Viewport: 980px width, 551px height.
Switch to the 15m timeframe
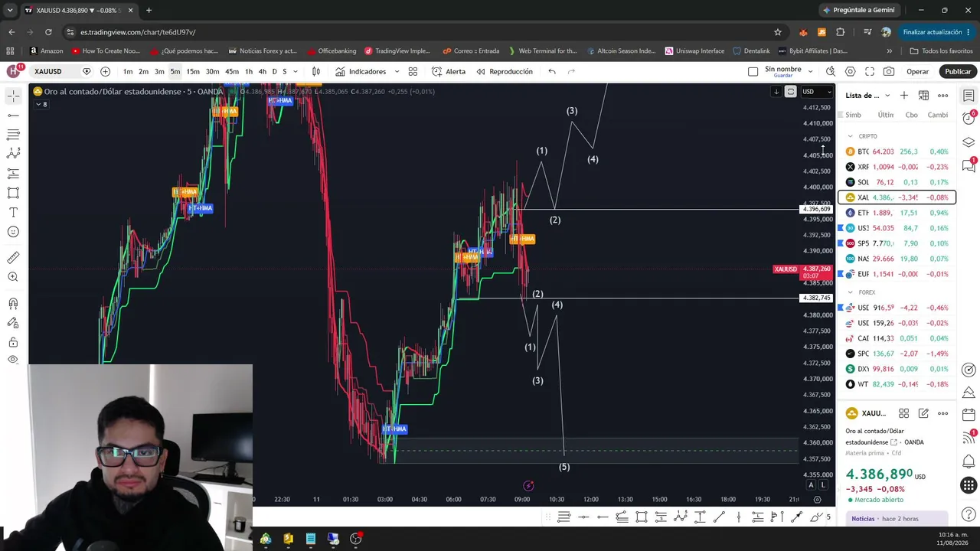tap(193, 72)
